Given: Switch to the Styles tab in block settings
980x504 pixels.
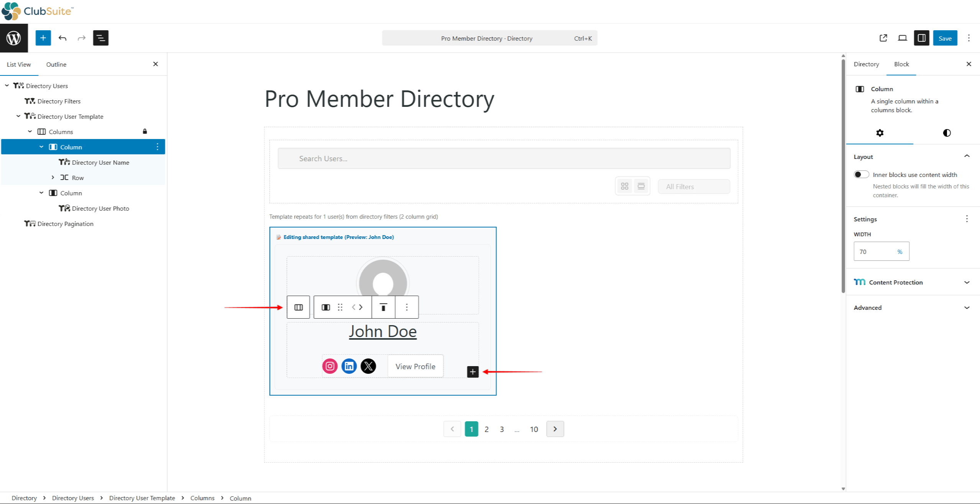Looking at the screenshot, I should click(x=946, y=133).
